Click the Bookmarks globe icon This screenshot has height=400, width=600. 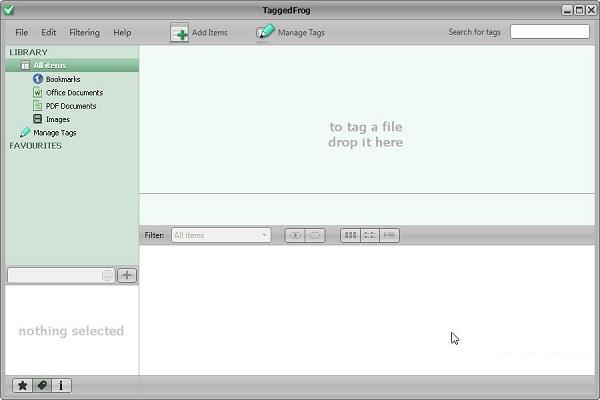(38, 79)
